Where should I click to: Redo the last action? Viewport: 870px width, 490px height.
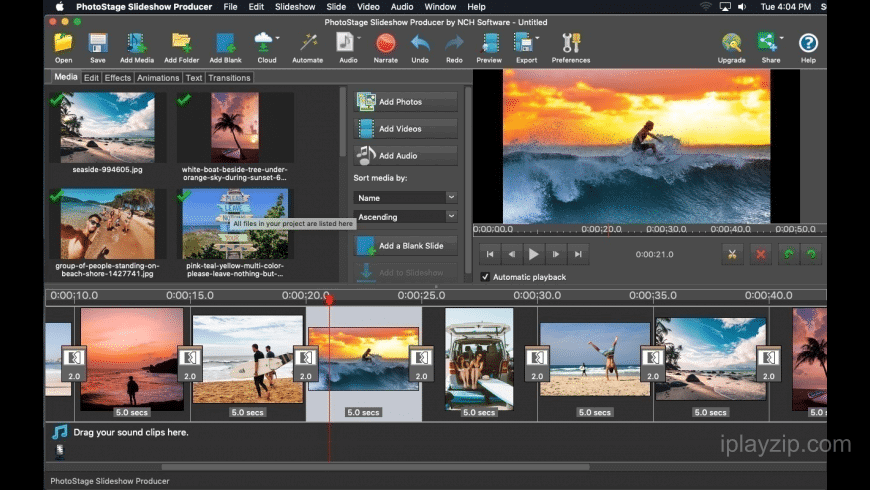tap(454, 48)
